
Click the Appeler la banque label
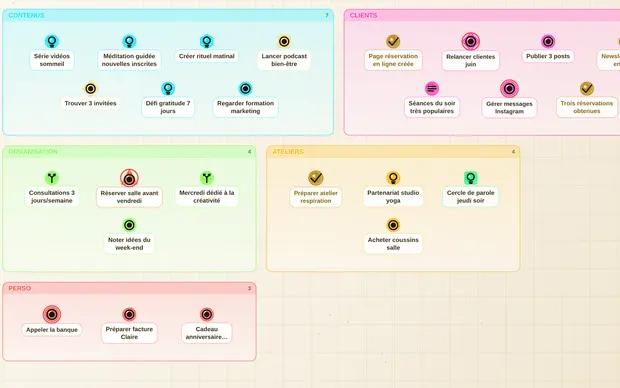tap(52, 330)
